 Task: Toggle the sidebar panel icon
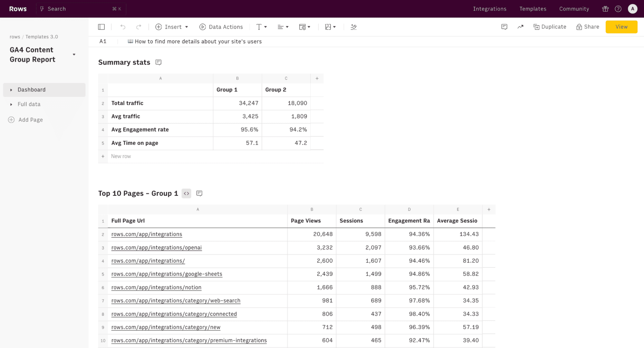[101, 27]
